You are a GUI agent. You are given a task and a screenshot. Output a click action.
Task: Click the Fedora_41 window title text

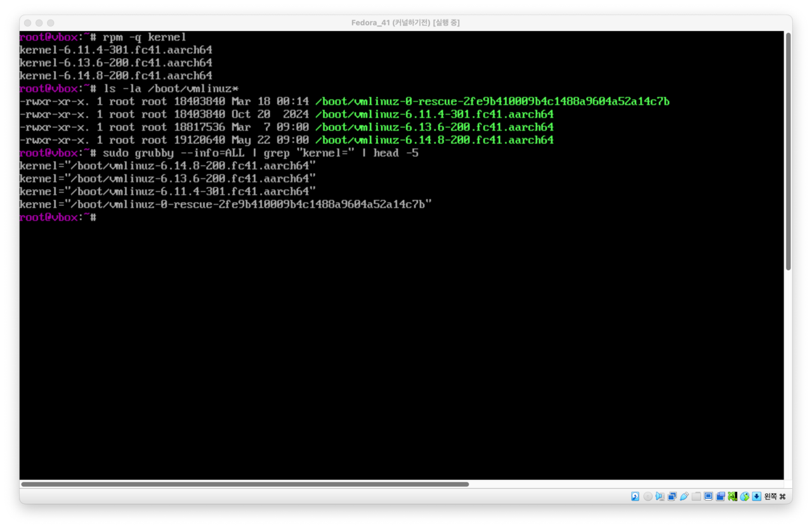coord(405,23)
